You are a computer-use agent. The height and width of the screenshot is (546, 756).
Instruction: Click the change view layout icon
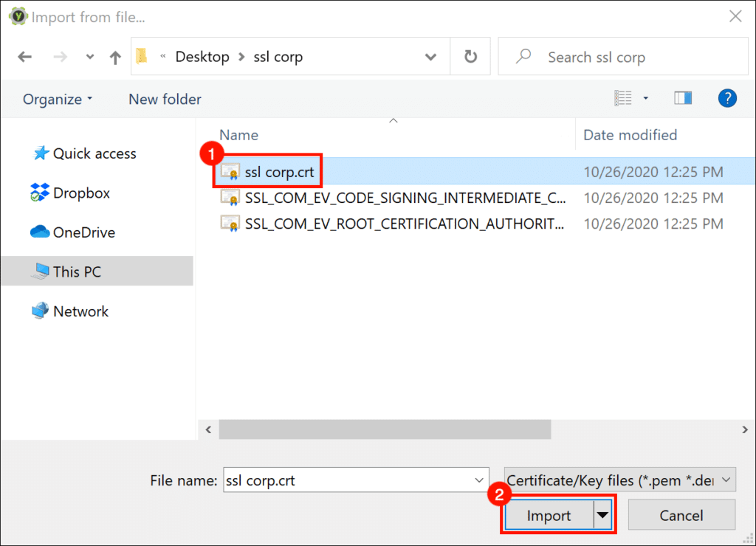click(624, 98)
